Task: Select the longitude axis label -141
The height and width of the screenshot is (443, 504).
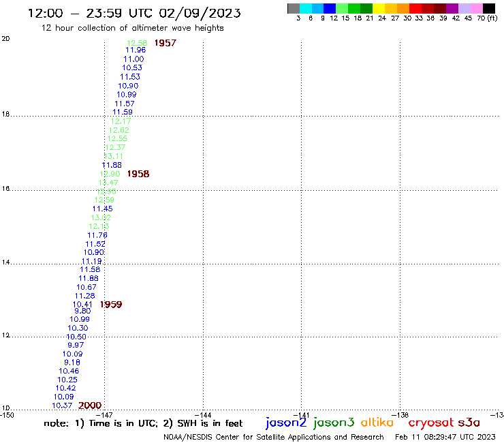Action: pyautogui.click(x=302, y=415)
